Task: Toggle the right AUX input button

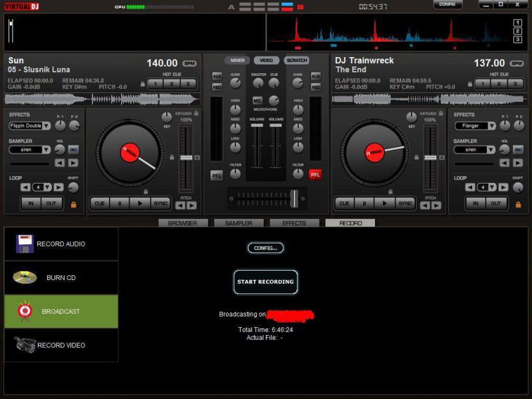Action: point(316,76)
